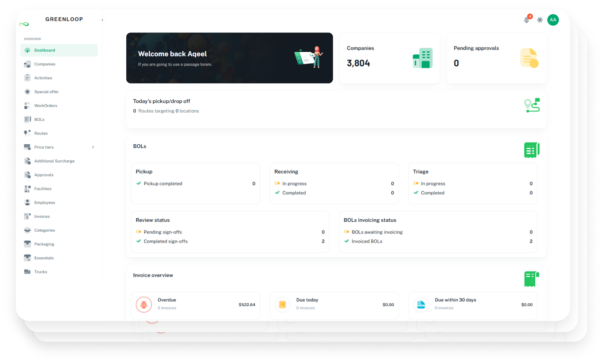Screen dimensions: 603x364
Task: Click the Invoice overview receipt icon
Action: pos(532,279)
